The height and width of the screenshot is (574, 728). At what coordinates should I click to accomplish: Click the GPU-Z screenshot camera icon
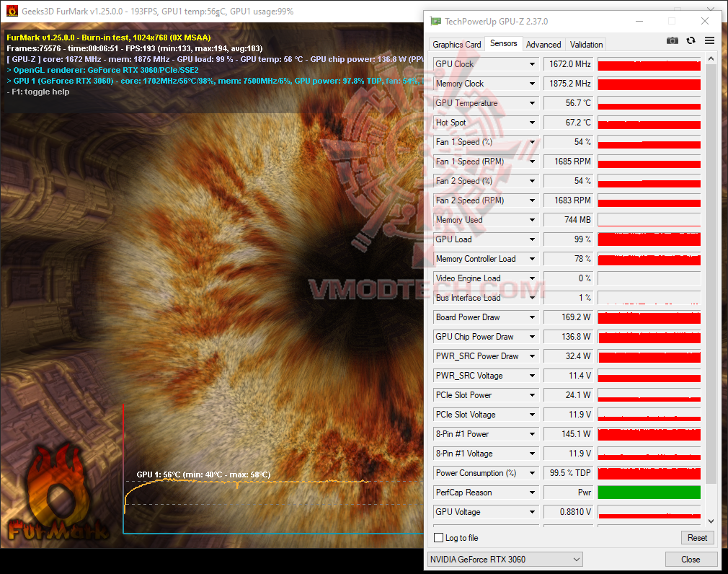(x=672, y=41)
